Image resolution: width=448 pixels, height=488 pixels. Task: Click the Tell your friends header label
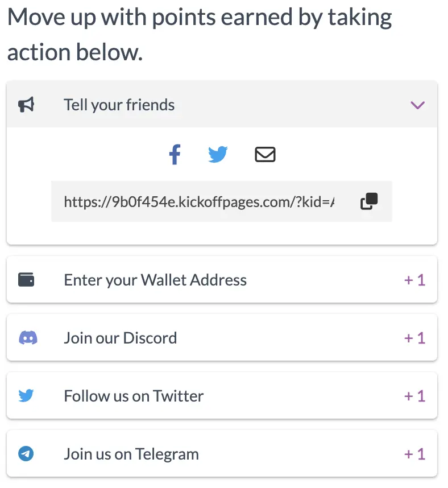(119, 105)
